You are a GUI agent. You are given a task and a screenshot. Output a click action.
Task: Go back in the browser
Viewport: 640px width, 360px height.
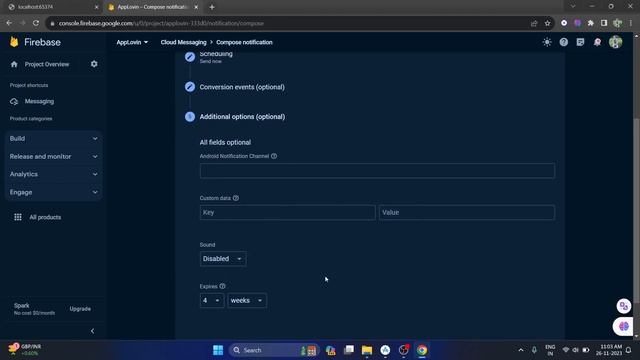9,23
